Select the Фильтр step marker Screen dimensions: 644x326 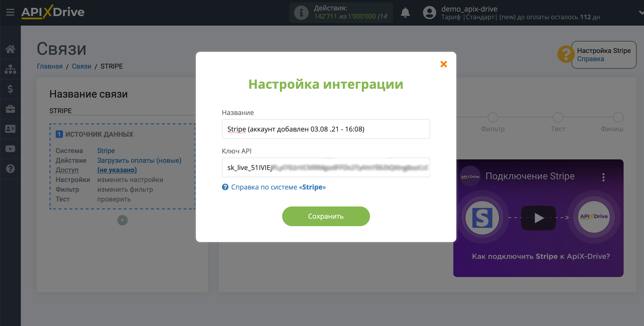(x=493, y=117)
